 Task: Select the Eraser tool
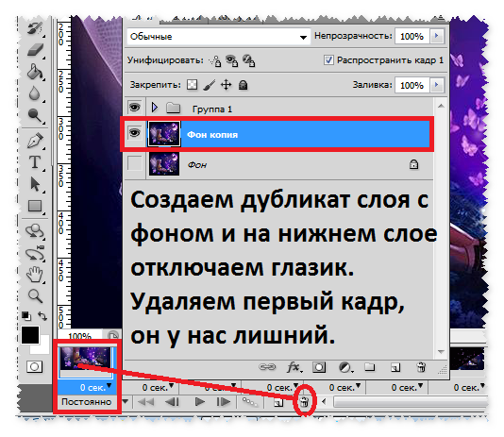(35, 50)
